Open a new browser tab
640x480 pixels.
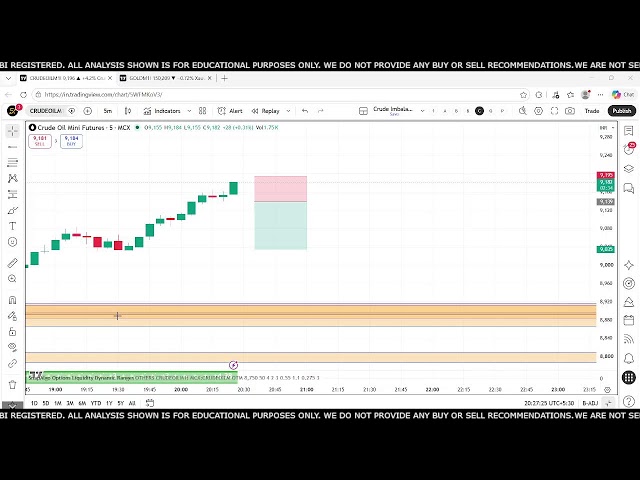(224, 78)
